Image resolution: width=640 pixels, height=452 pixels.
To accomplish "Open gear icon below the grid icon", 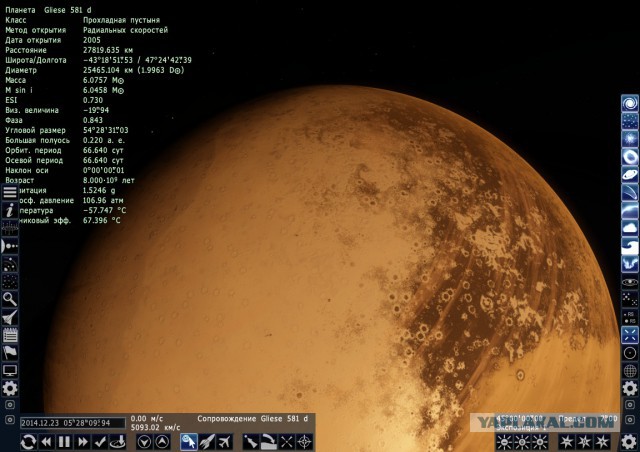I will click(x=630, y=388).
